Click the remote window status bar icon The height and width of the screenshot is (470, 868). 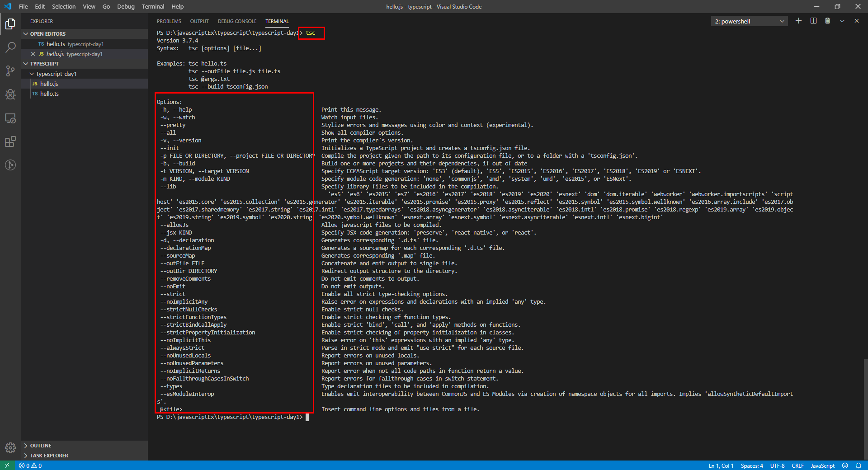click(x=7, y=465)
